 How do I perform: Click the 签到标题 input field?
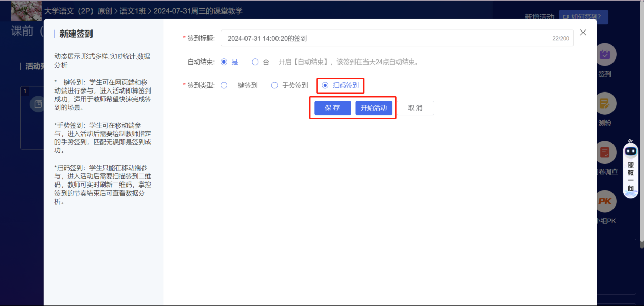click(386, 38)
